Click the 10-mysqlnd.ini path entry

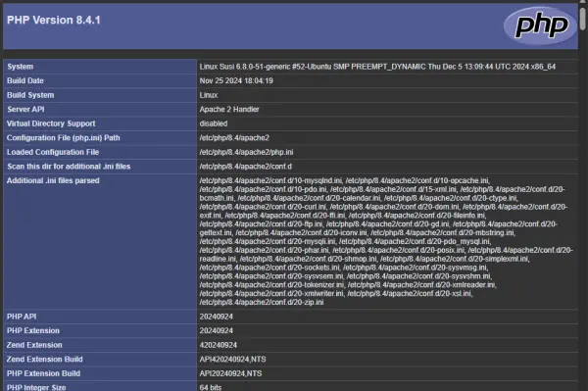point(270,180)
